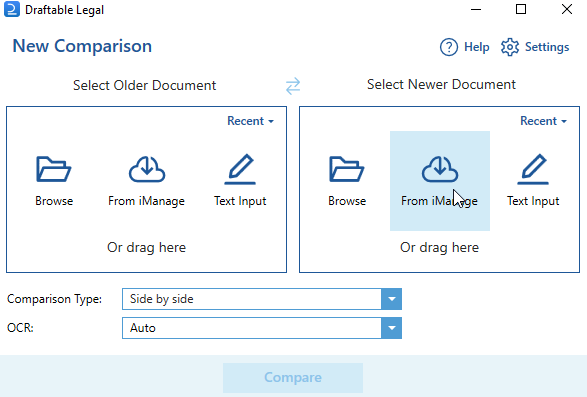Close the Draftable Legal window
Screen dimensions: 587x397
pyautogui.click(x=567, y=9)
